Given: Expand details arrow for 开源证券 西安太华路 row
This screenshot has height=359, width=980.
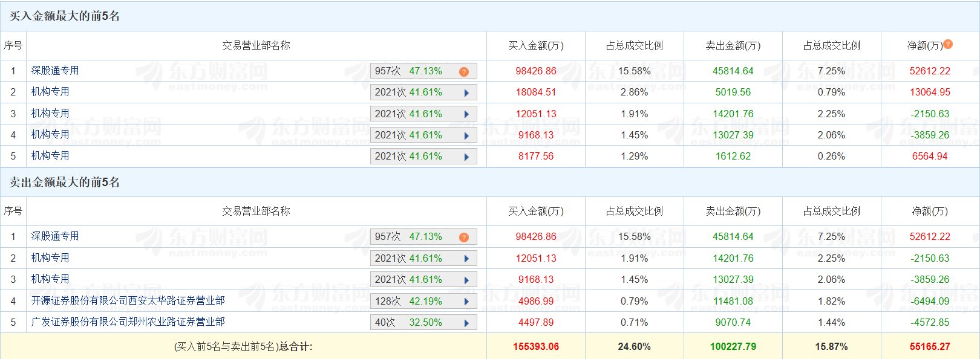Looking at the screenshot, I should 466,302.
